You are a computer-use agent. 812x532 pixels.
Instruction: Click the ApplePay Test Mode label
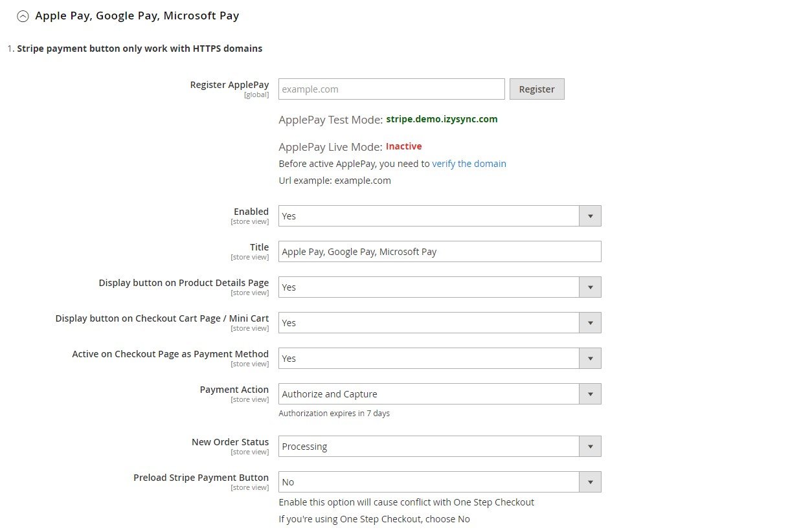(331, 120)
